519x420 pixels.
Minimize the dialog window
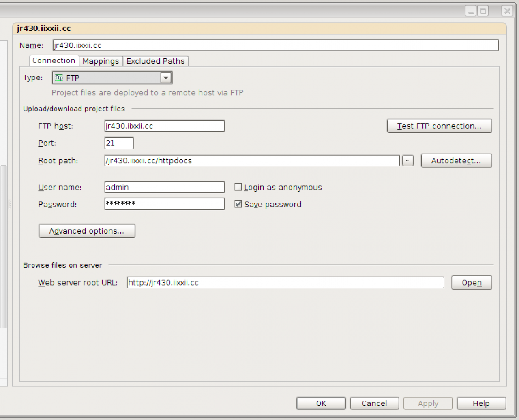[x=470, y=11]
